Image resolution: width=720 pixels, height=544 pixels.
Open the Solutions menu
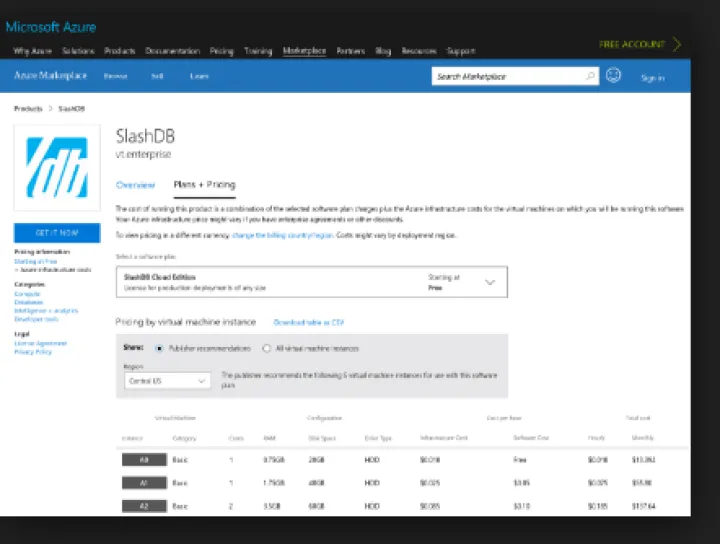[78, 51]
